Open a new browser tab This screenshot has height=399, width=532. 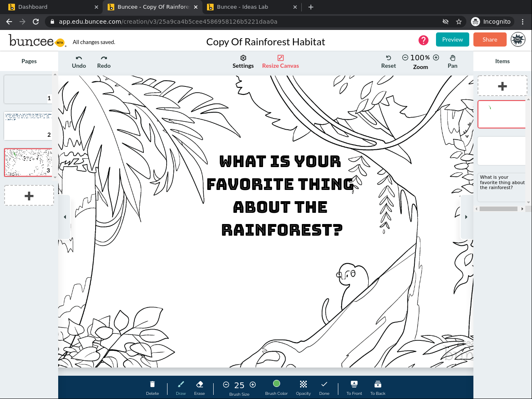[x=311, y=7]
